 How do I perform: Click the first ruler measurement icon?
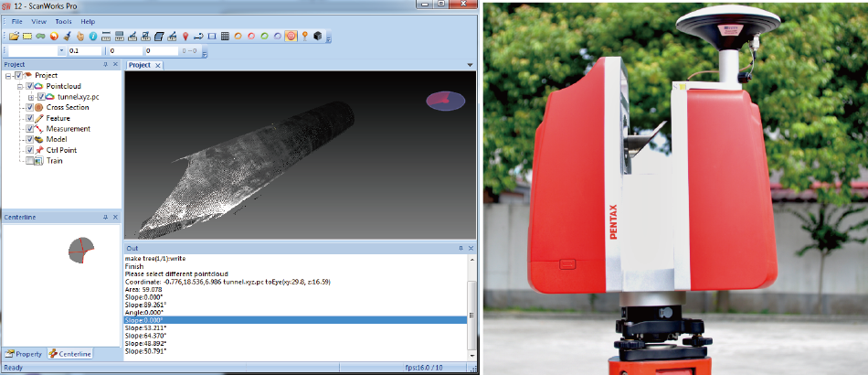click(x=106, y=36)
